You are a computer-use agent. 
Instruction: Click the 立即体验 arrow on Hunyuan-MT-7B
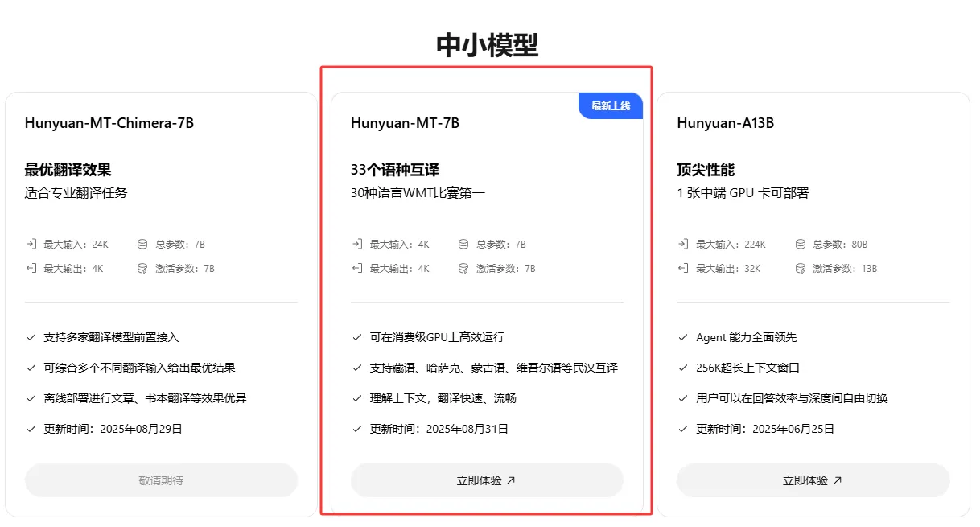(512, 480)
